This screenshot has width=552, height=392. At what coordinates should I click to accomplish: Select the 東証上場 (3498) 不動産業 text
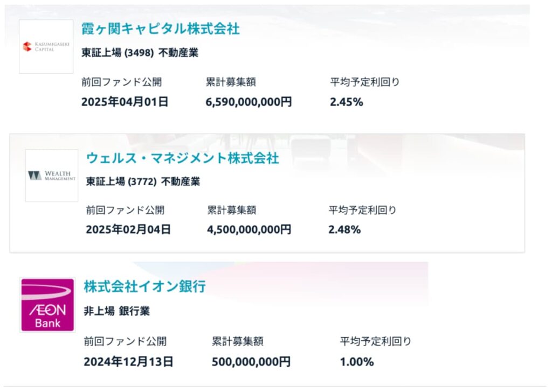140,53
